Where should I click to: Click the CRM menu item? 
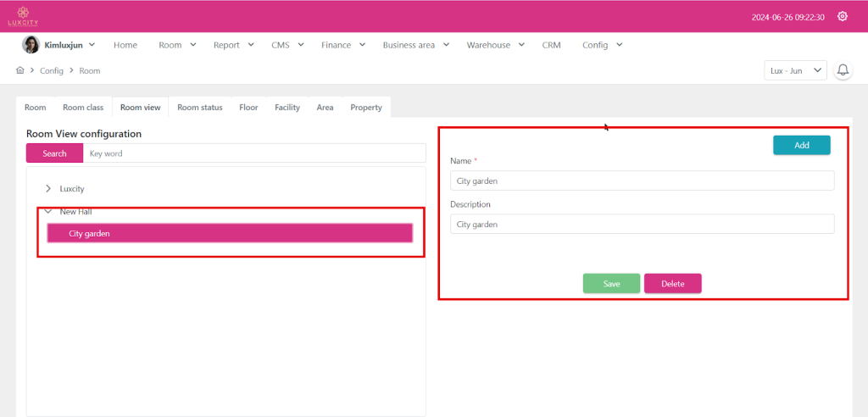pyautogui.click(x=551, y=45)
